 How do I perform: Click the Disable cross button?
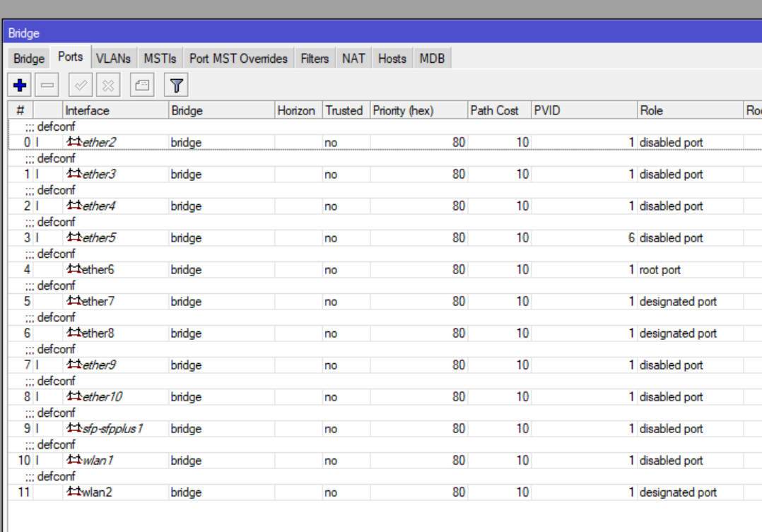pyautogui.click(x=108, y=85)
